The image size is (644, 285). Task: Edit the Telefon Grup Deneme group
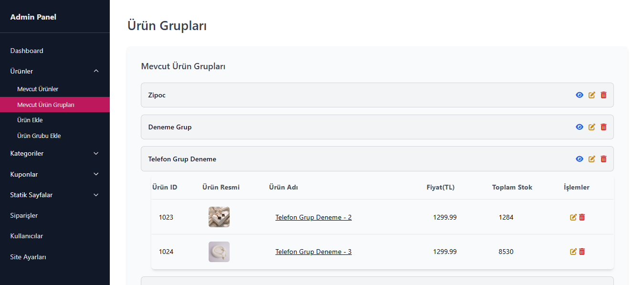point(592,159)
